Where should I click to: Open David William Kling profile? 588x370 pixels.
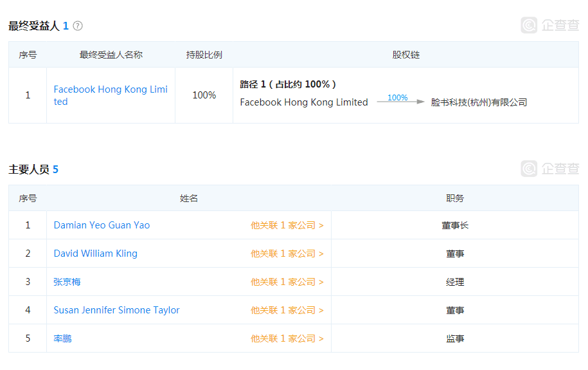96,254
